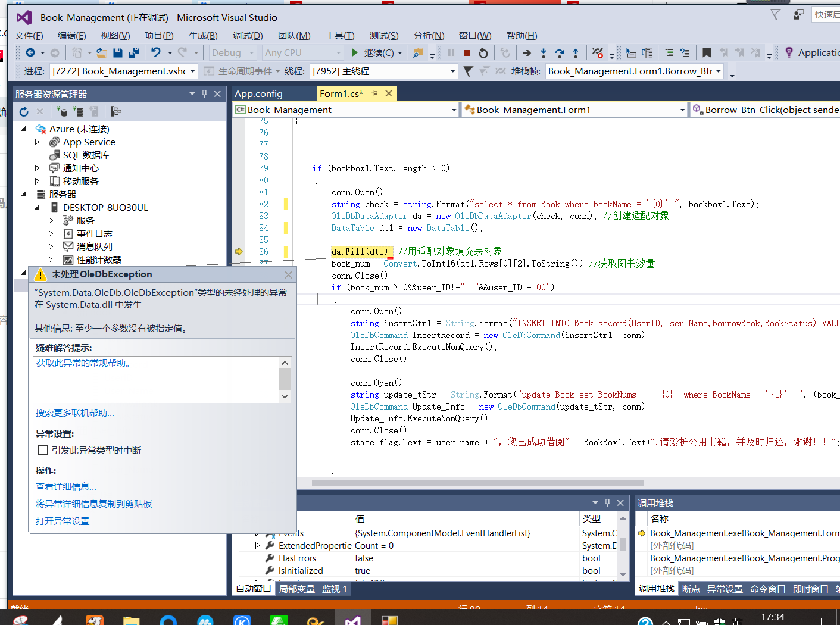Image resolution: width=840 pixels, height=625 pixels.
Task: Collapse the Azure tree node
Action: 23,129
